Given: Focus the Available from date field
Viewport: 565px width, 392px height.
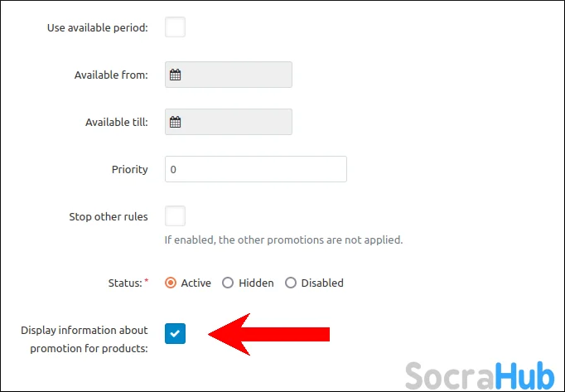Looking at the screenshot, I should 236,75.
